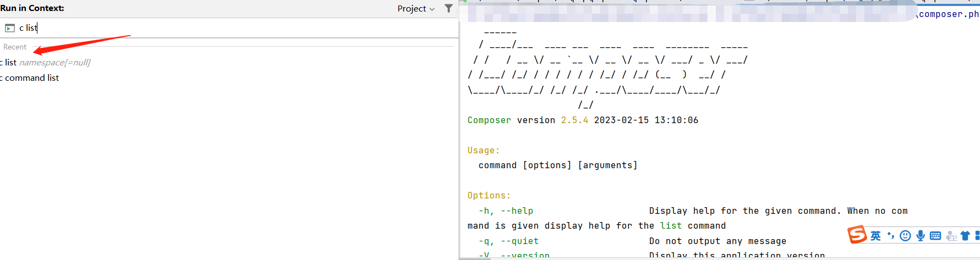The image size is (980, 260).
Task: Click the 'Composer version 2.5.4' output line
Action: tap(582, 120)
